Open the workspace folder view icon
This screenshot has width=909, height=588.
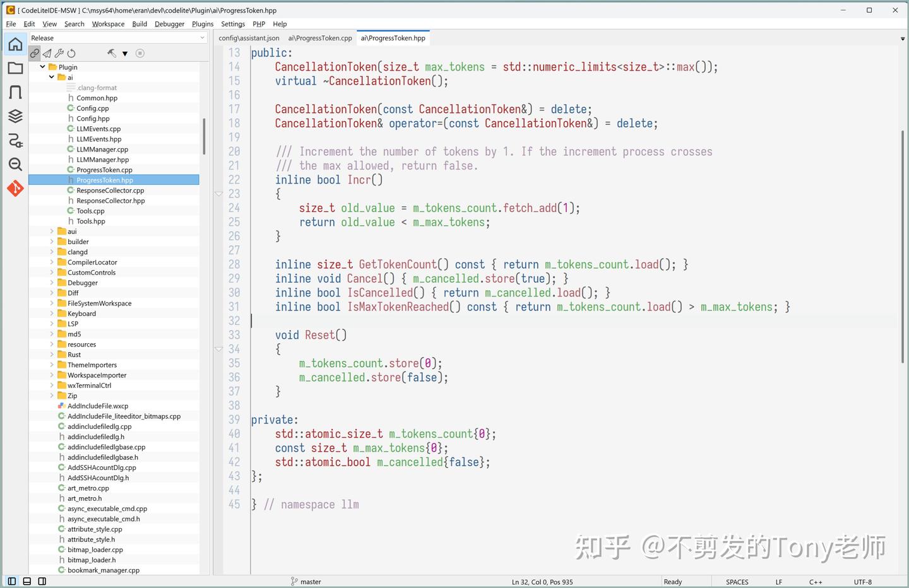pos(15,68)
